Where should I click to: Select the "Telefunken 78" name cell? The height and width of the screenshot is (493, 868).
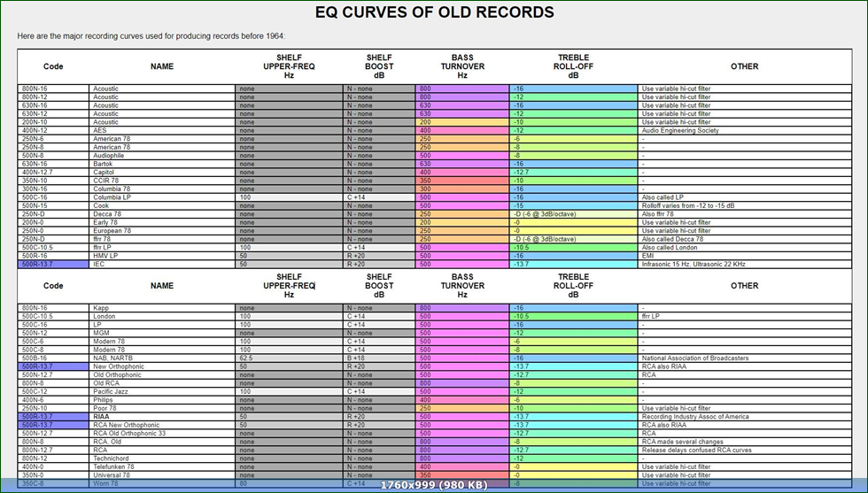[x=161, y=466]
